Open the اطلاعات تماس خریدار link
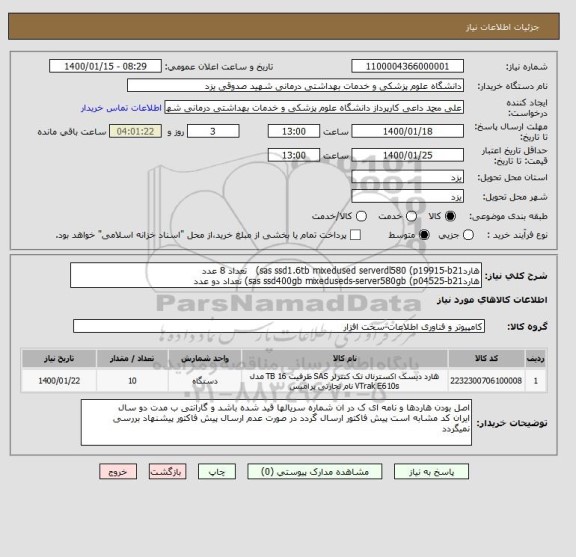Screen dimensions: 576x557 tap(121, 108)
